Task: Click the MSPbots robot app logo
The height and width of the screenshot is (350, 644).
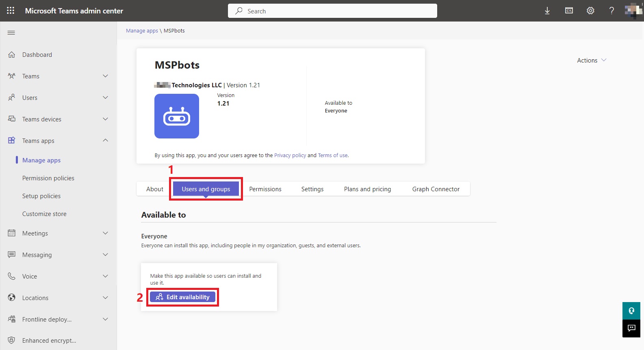Action: [176, 116]
